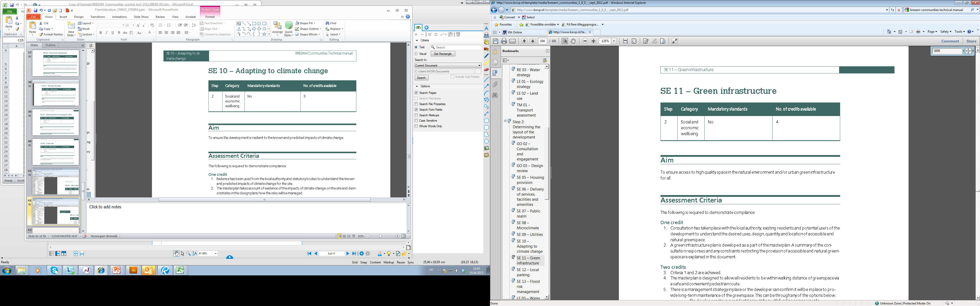980x306 pixels.
Task: Collapse the Options section expander
Action: coord(417,86)
